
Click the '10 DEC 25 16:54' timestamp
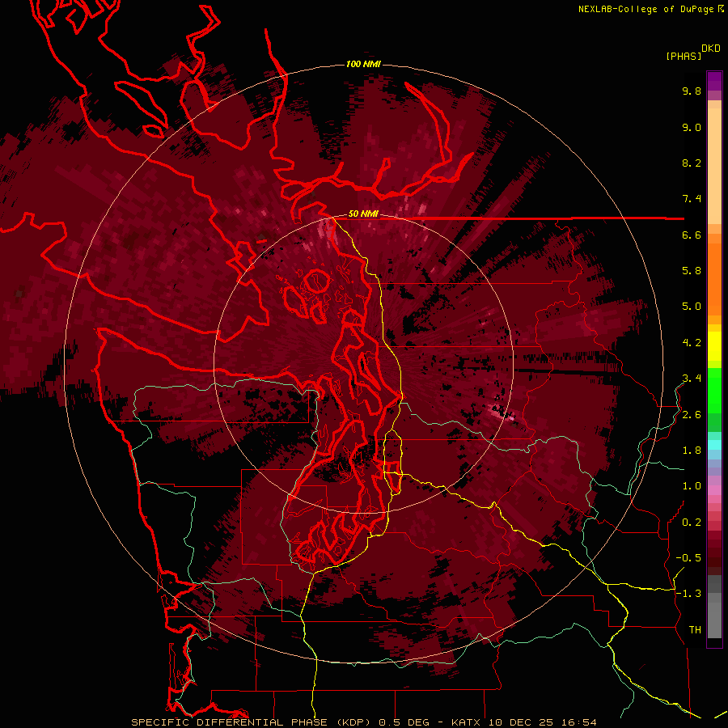pyautogui.click(x=542, y=722)
